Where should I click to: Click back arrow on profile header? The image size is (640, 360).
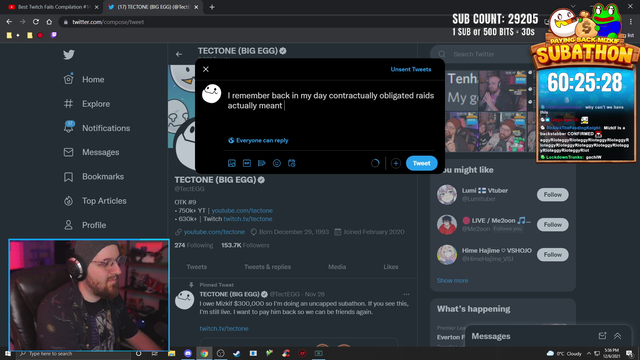(x=179, y=54)
